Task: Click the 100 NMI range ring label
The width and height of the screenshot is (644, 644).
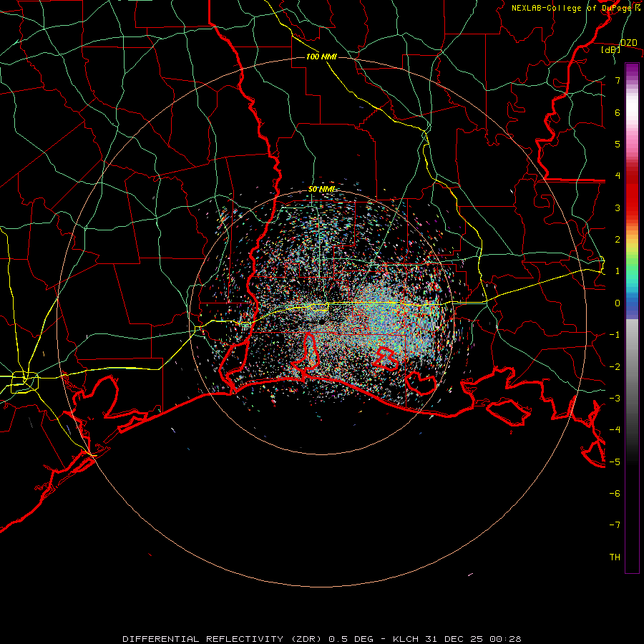Action: click(321, 57)
